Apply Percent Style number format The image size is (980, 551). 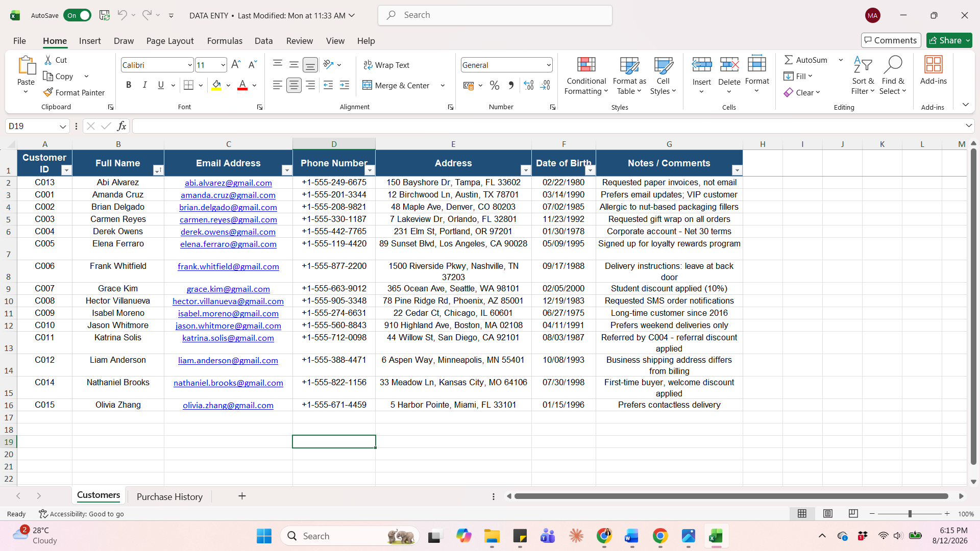[494, 85]
